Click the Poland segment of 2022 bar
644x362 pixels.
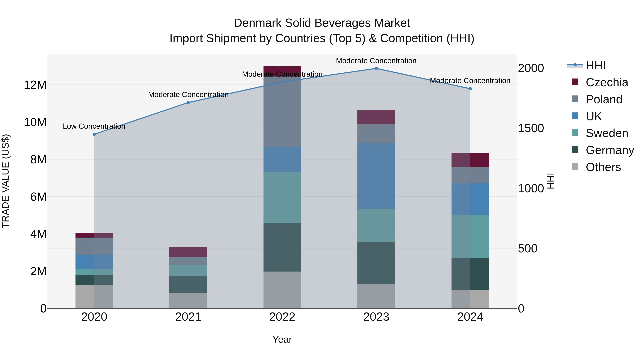pyautogui.click(x=282, y=112)
